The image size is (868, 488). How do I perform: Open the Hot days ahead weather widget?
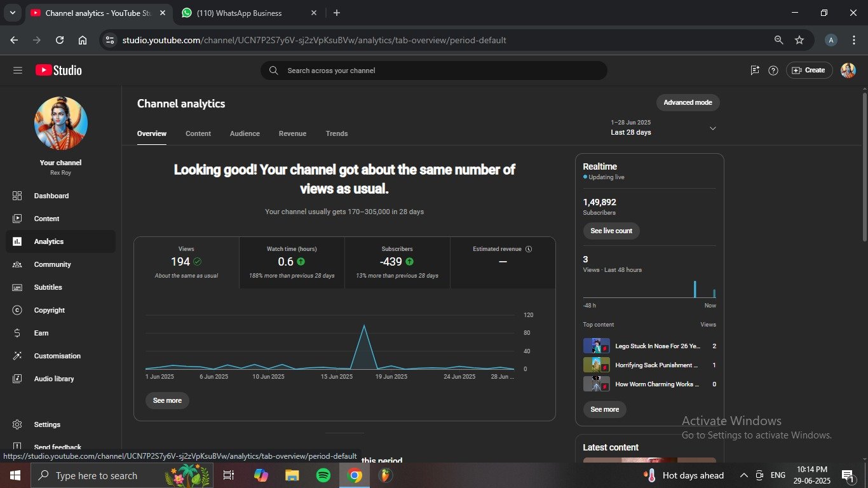click(684, 475)
